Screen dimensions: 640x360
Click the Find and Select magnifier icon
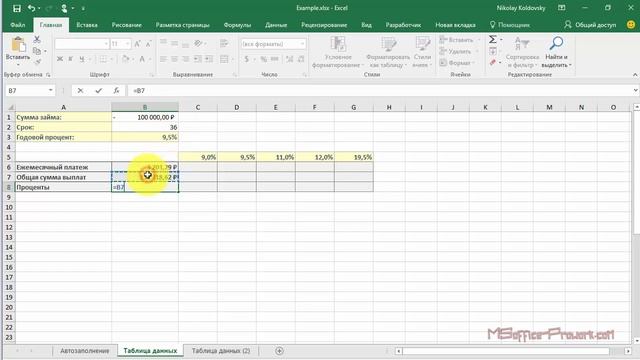pos(556,43)
